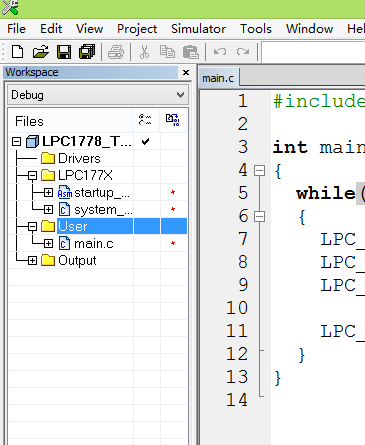Collapse the User group
This screenshot has width=365, height=445.
point(32,227)
